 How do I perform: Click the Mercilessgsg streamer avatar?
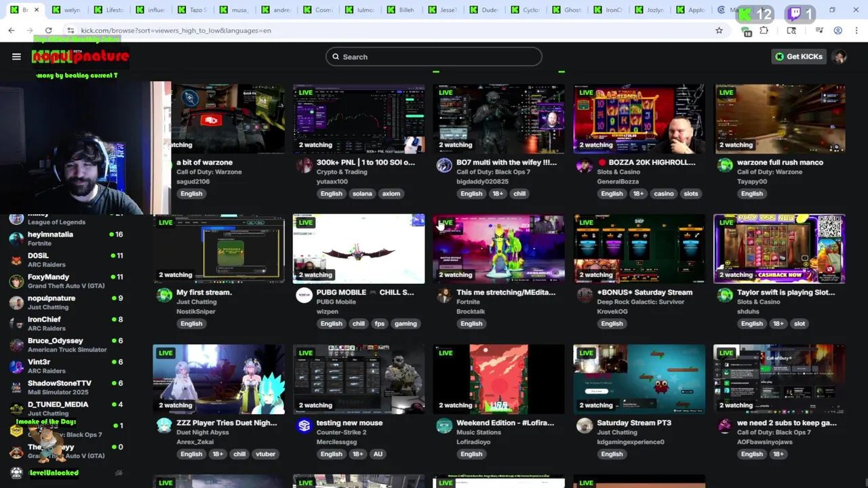point(304,425)
